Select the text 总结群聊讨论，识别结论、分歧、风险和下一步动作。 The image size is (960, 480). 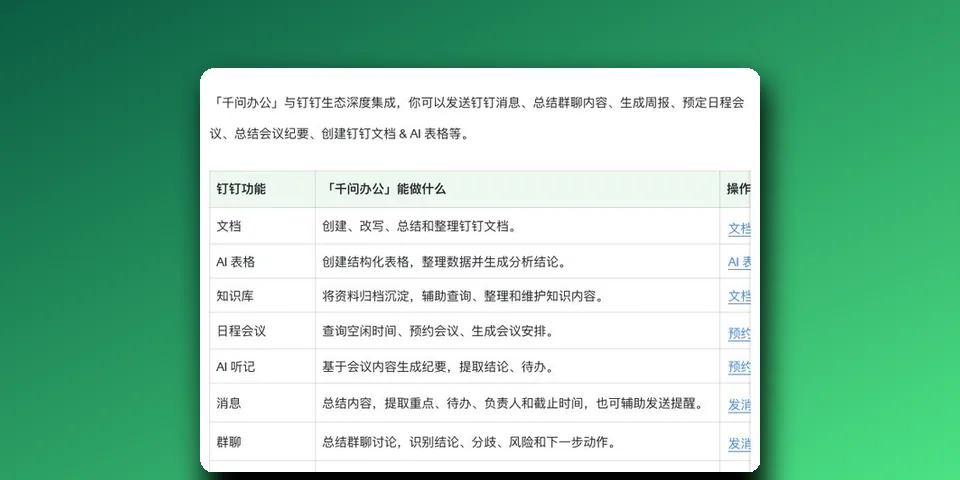tap(469, 442)
